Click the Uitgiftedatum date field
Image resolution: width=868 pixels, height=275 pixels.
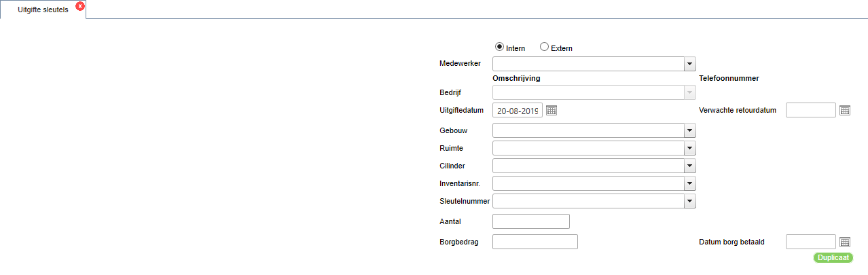click(x=518, y=111)
